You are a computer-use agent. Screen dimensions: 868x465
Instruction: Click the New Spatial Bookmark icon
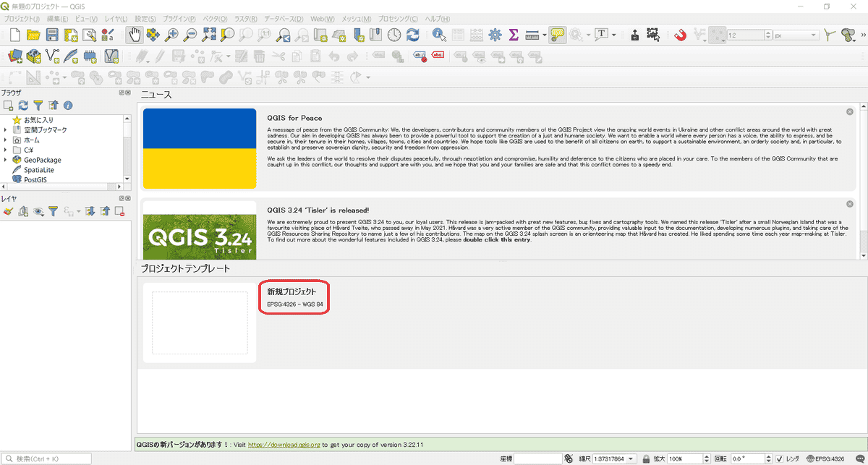point(358,34)
